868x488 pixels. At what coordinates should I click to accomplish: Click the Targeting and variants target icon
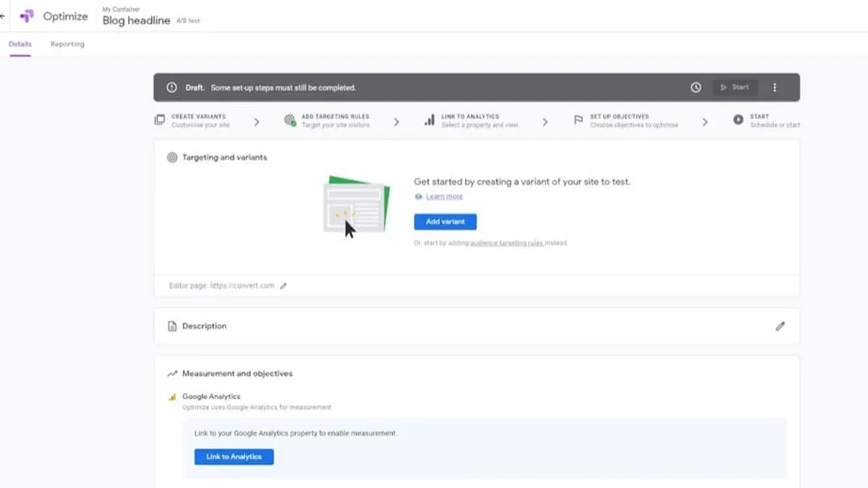click(172, 157)
